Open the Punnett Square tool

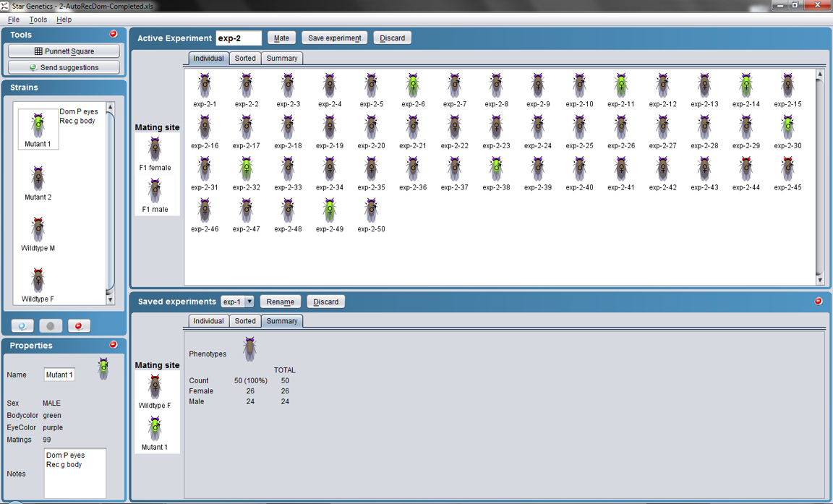[x=64, y=51]
